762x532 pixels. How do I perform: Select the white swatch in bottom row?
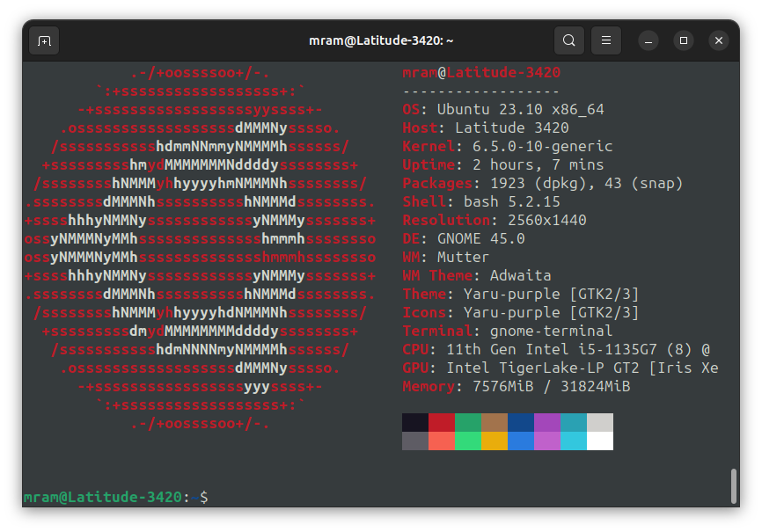(x=600, y=441)
